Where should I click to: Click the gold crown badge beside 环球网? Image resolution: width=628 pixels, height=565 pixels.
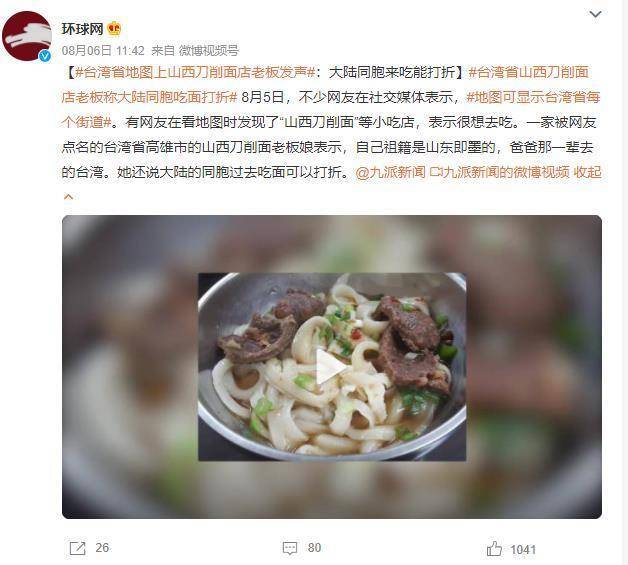coord(114,28)
